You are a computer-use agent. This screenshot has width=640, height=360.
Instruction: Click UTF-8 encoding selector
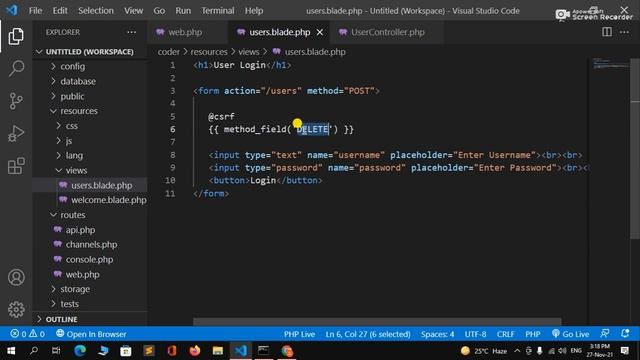click(475, 334)
